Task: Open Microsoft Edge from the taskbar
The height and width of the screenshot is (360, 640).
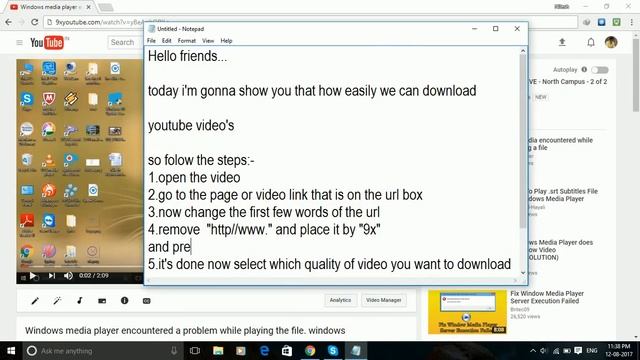Action: coord(264,351)
